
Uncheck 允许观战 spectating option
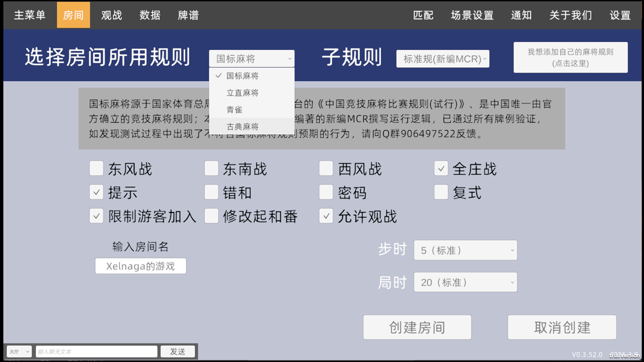coord(326,216)
